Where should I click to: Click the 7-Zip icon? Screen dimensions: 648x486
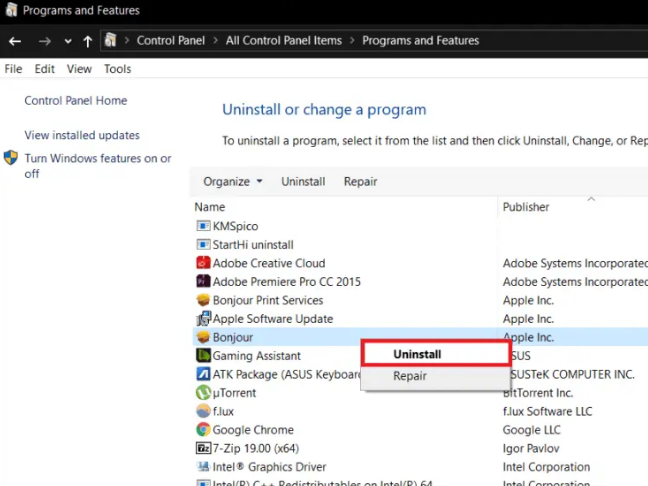click(203, 448)
